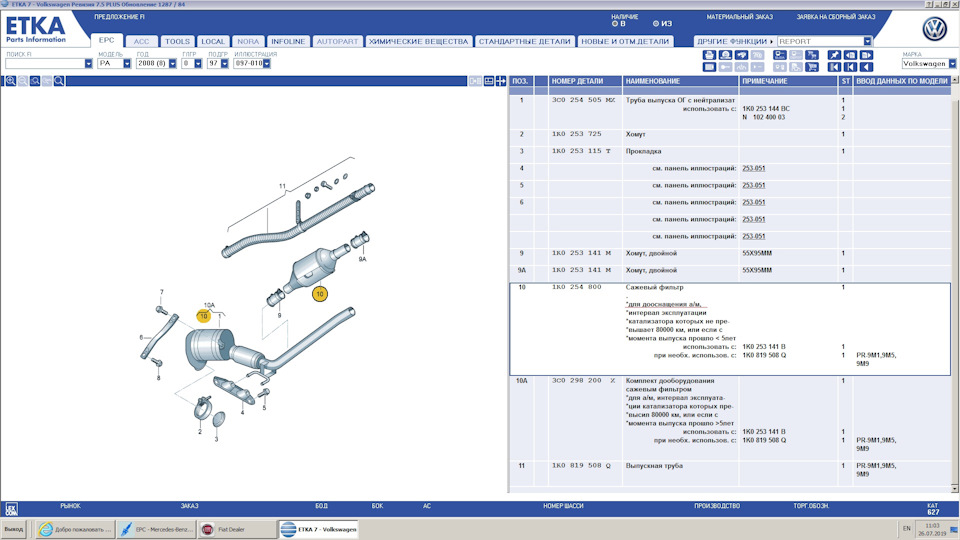Click the split layout view icon
Image resolution: width=960 pixels, height=540 pixels.
[x=489, y=81]
